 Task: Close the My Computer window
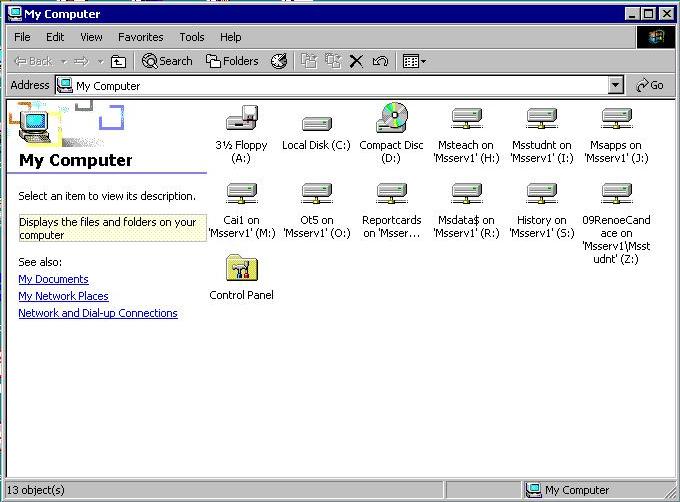[667, 14]
